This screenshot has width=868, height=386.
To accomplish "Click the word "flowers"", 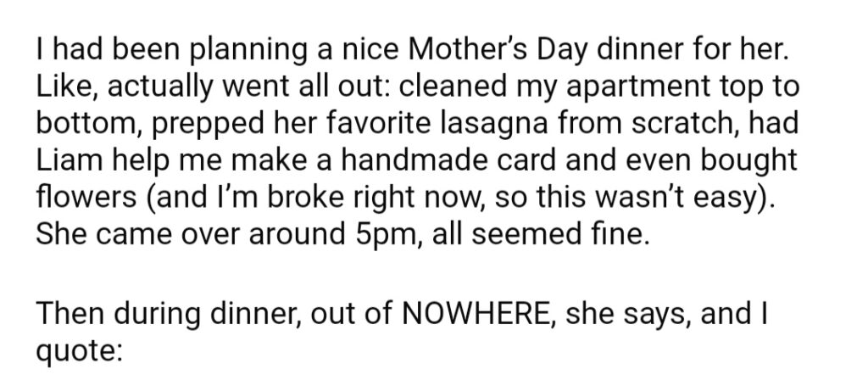I will (86, 197).
